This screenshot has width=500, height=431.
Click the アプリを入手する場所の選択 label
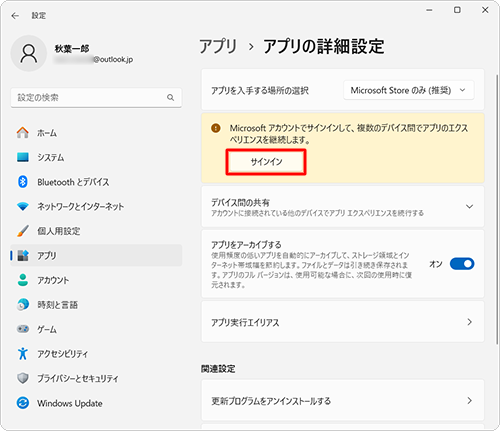point(260,90)
